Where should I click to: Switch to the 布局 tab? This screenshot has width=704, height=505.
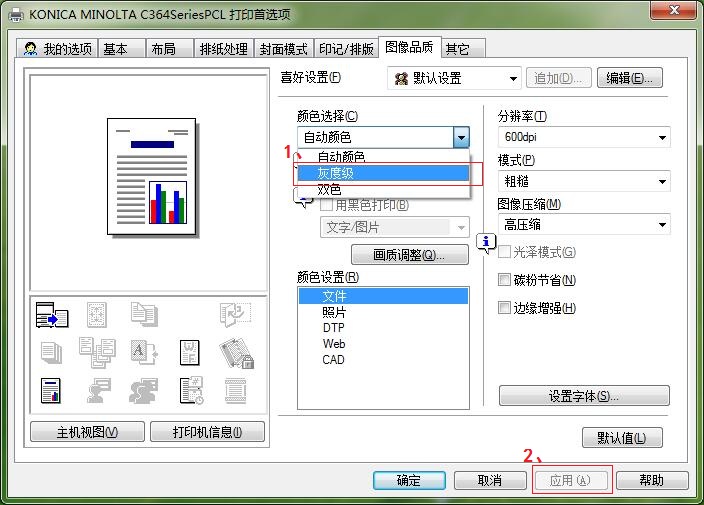point(163,49)
